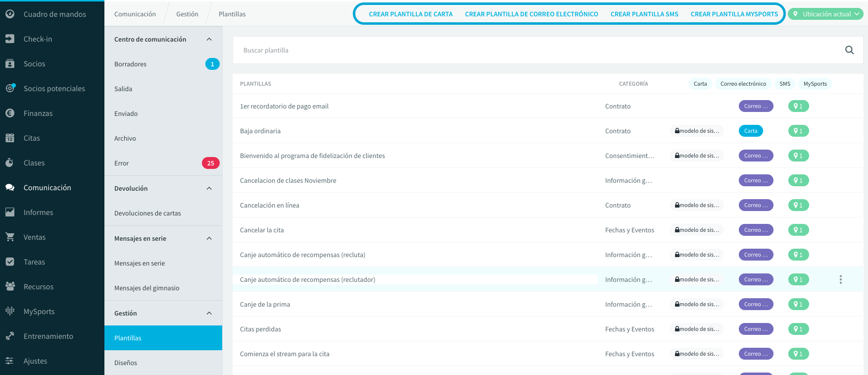Toggle the Carta filter chip

[700, 84]
